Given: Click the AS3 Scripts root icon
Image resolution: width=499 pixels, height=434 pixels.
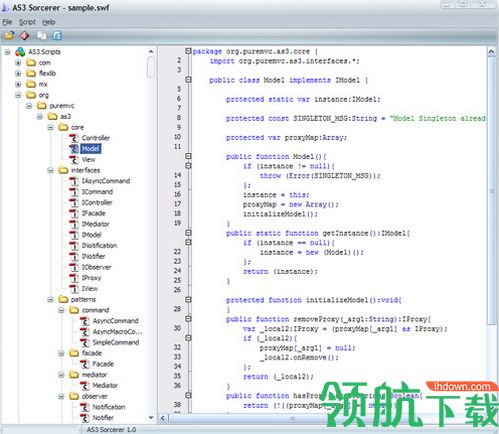Looking at the screenshot, I should pyautogui.click(x=20, y=52).
